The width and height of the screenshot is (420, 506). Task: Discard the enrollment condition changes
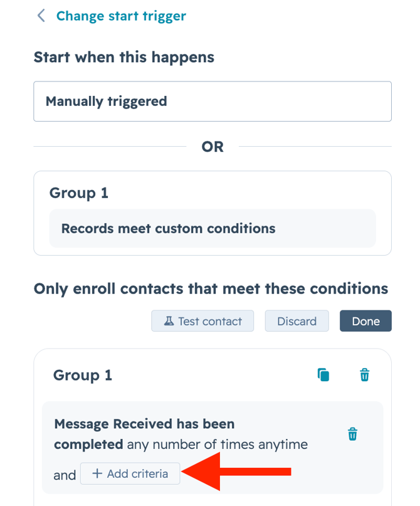[297, 321]
